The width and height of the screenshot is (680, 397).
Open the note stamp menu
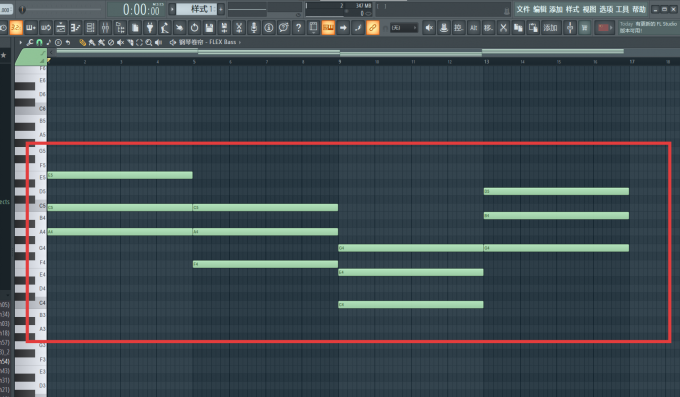click(49, 42)
